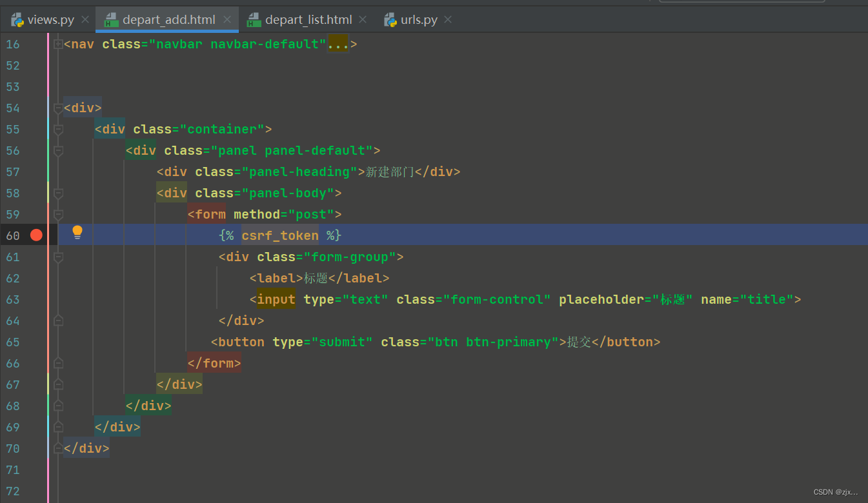Click the type="submit" attribute value

point(342,342)
